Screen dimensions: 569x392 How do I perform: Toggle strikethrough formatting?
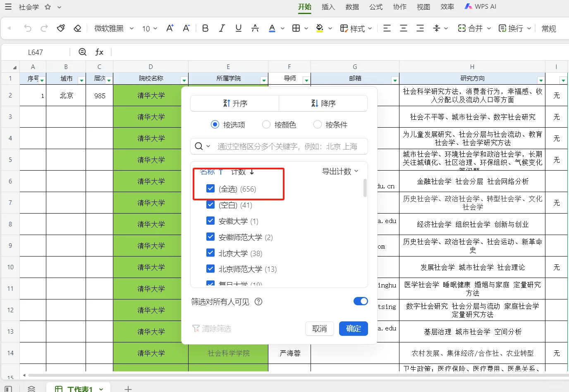pyautogui.click(x=255, y=28)
